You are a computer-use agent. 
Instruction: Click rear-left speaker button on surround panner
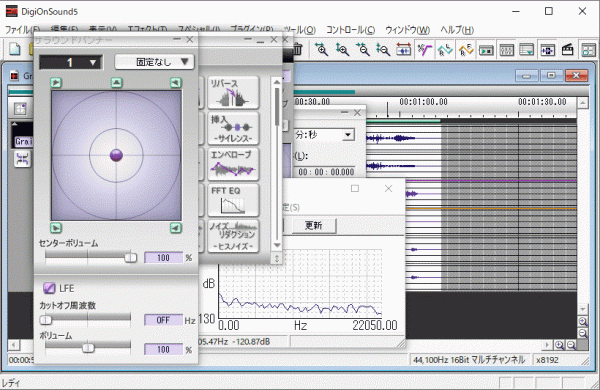(56, 228)
